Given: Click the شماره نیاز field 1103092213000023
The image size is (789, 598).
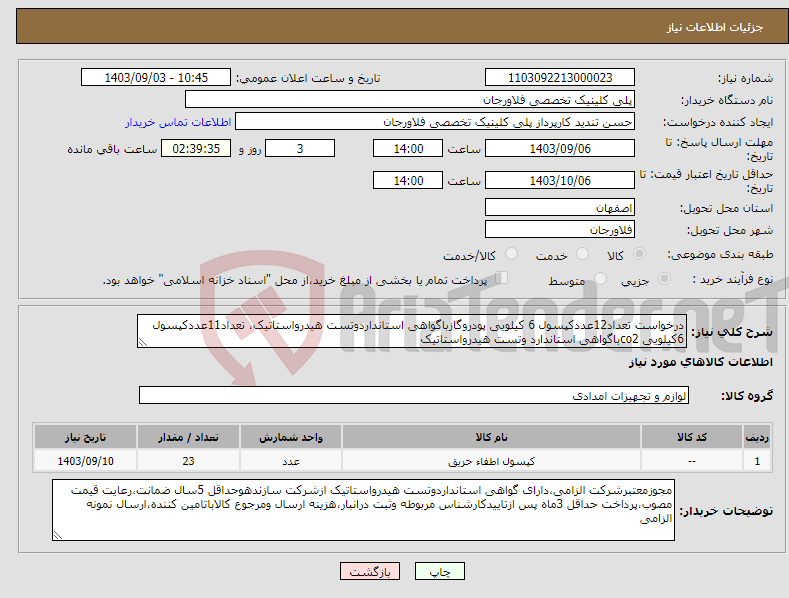Looking at the screenshot, I should point(560,78).
